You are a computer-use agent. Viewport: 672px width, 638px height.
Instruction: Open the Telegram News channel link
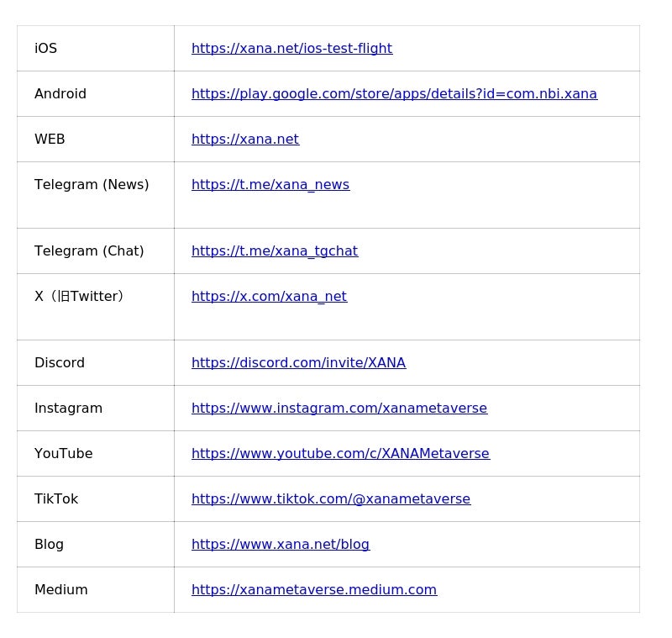(270, 185)
